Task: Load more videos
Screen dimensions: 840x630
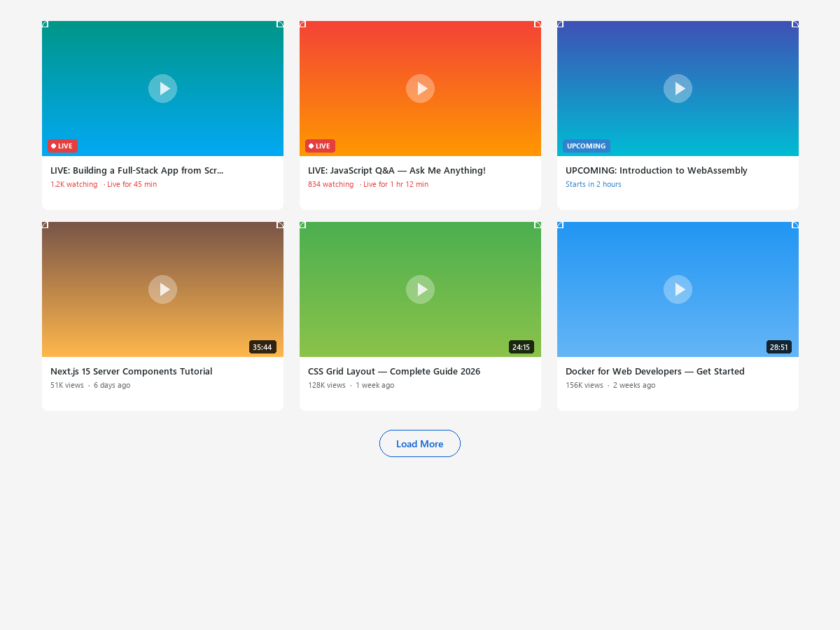Action: pyautogui.click(x=420, y=444)
